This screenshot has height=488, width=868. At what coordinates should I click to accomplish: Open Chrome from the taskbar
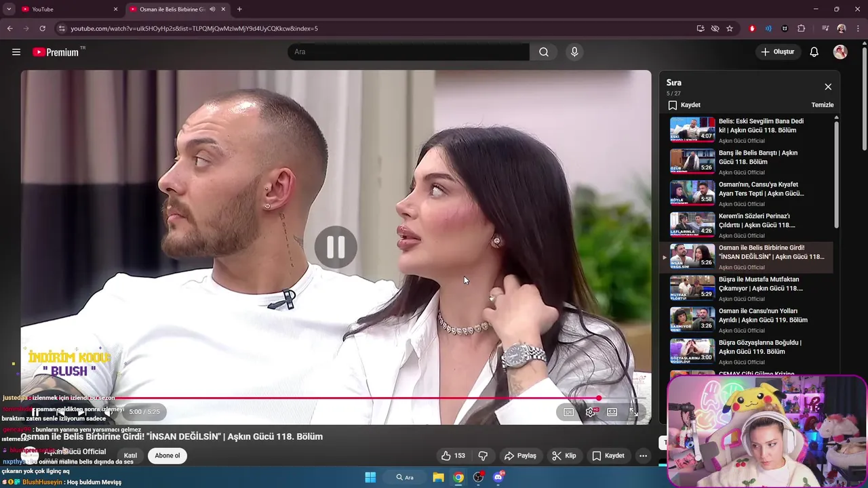pyautogui.click(x=458, y=477)
